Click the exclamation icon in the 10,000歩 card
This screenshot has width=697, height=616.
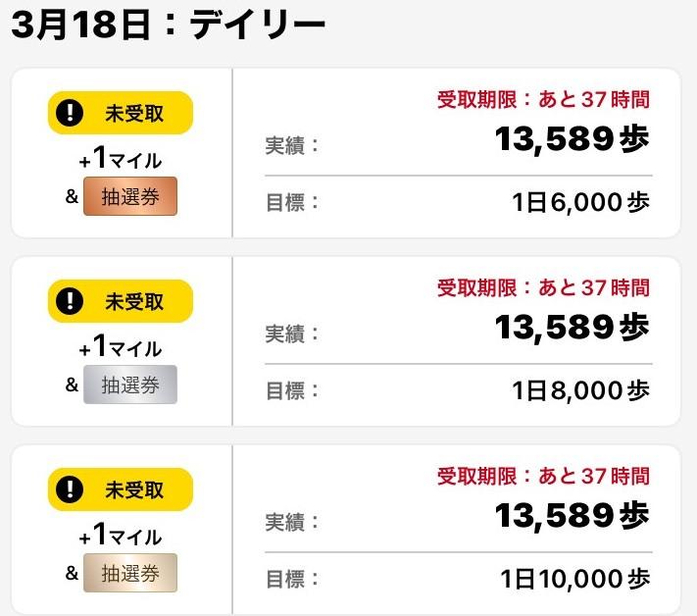click(x=70, y=489)
